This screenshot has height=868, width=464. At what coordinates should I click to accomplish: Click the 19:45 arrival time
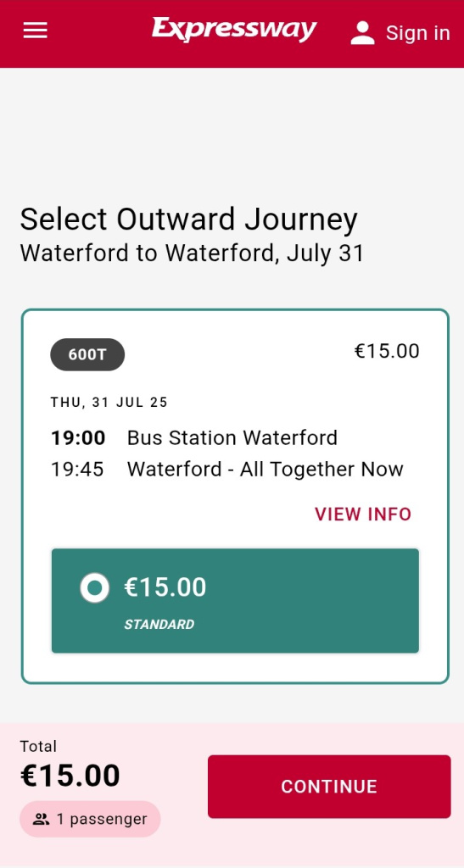[x=77, y=470]
